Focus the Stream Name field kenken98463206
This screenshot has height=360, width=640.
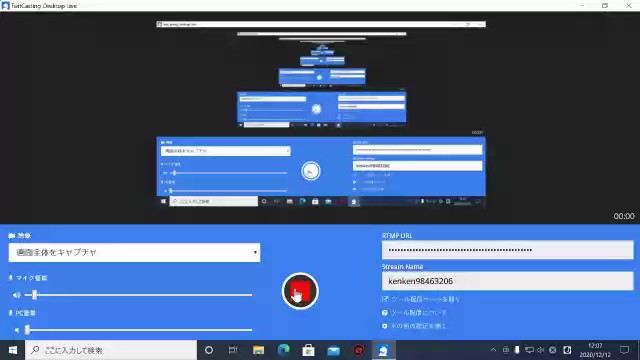pos(507,281)
